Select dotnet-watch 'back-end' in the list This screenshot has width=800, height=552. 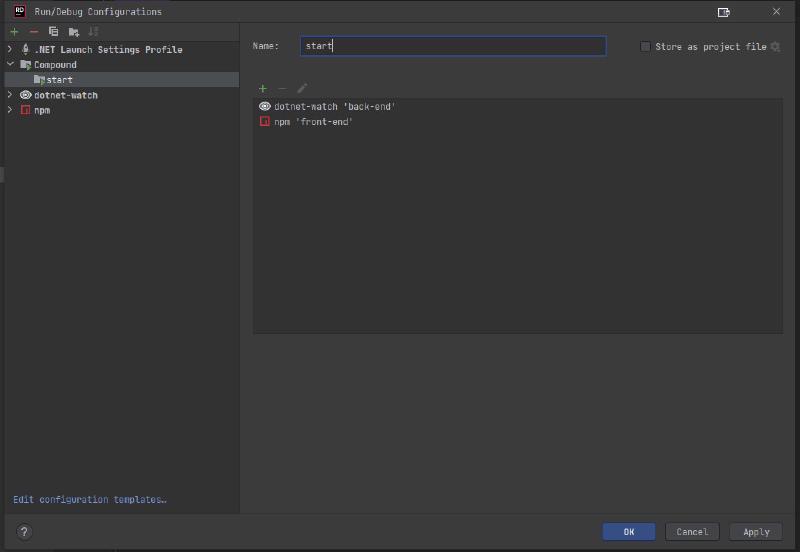point(334,106)
